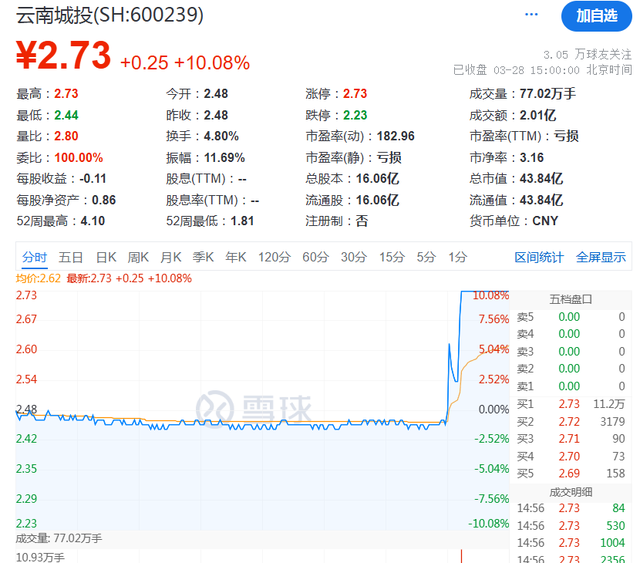Screen dimensions: 640x563
Task: Click 全屏显示 link
Action: [x=601, y=258]
